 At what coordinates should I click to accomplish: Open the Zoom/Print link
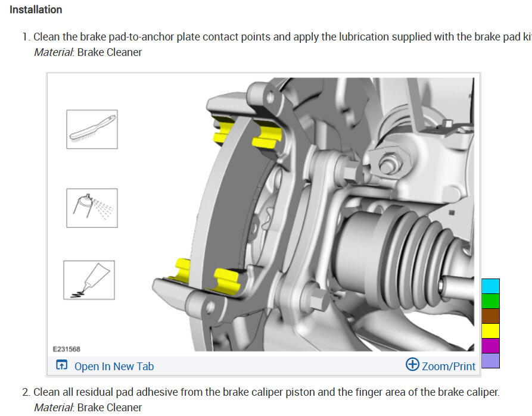tap(448, 366)
